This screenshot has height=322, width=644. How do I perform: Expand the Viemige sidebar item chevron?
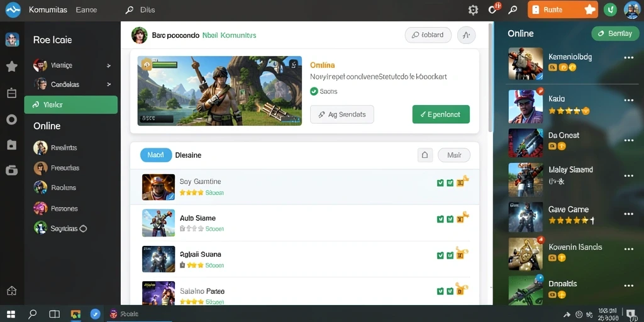[109, 65]
